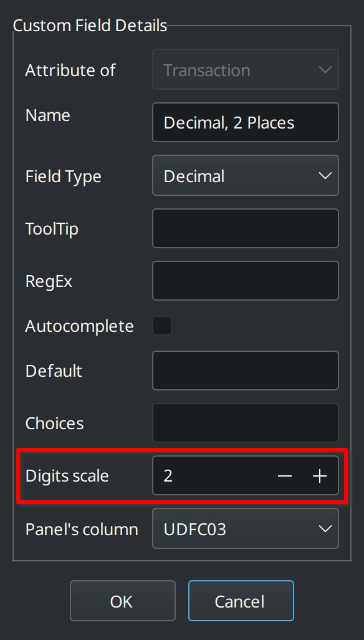Viewport: 364px width, 640px height.
Task: Click the empty Default field
Action: [x=245, y=371]
